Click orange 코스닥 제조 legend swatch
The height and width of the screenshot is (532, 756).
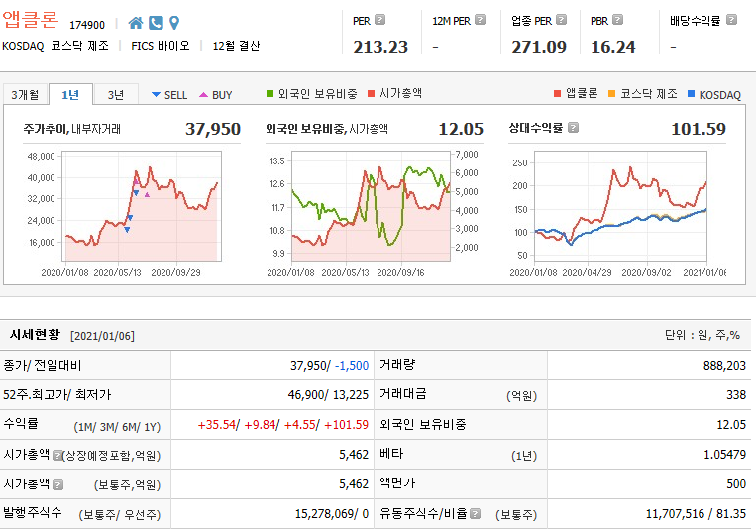(612, 93)
